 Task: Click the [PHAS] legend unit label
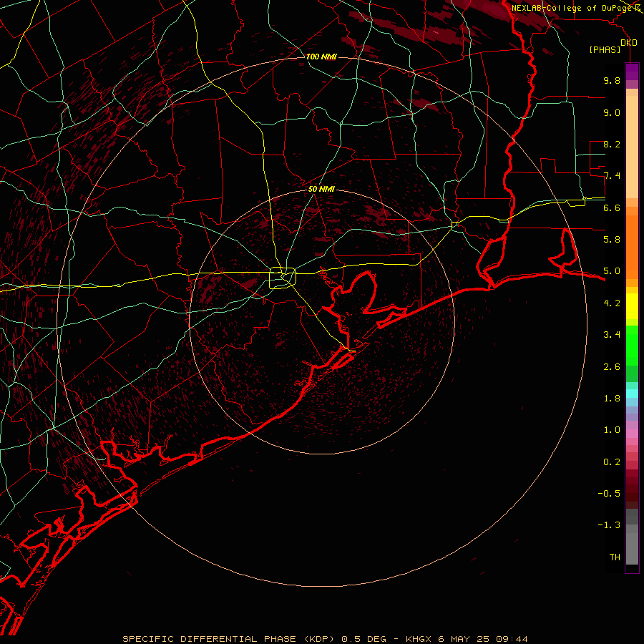click(x=605, y=49)
